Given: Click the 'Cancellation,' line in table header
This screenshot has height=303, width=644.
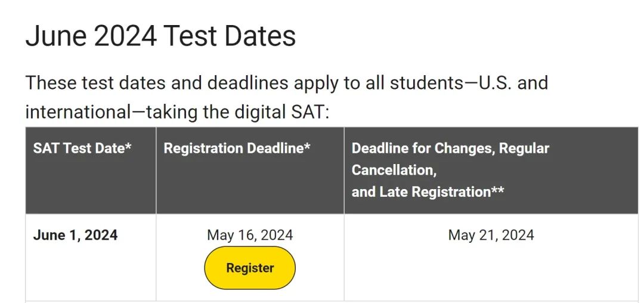Looking at the screenshot, I should (x=394, y=170).
